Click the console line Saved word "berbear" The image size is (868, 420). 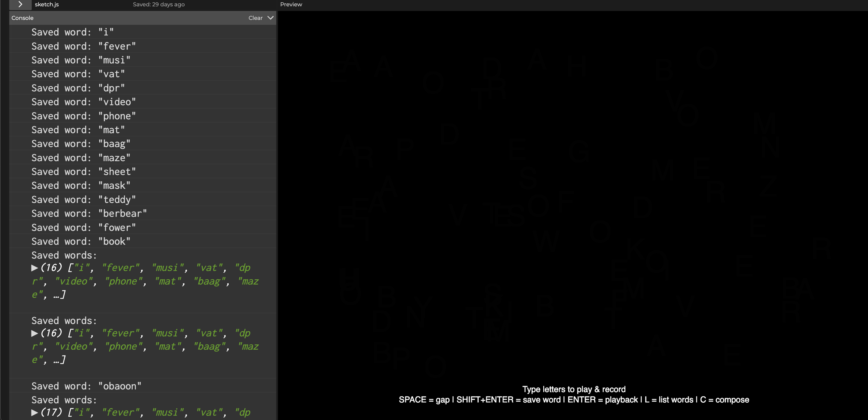(89, 214)
